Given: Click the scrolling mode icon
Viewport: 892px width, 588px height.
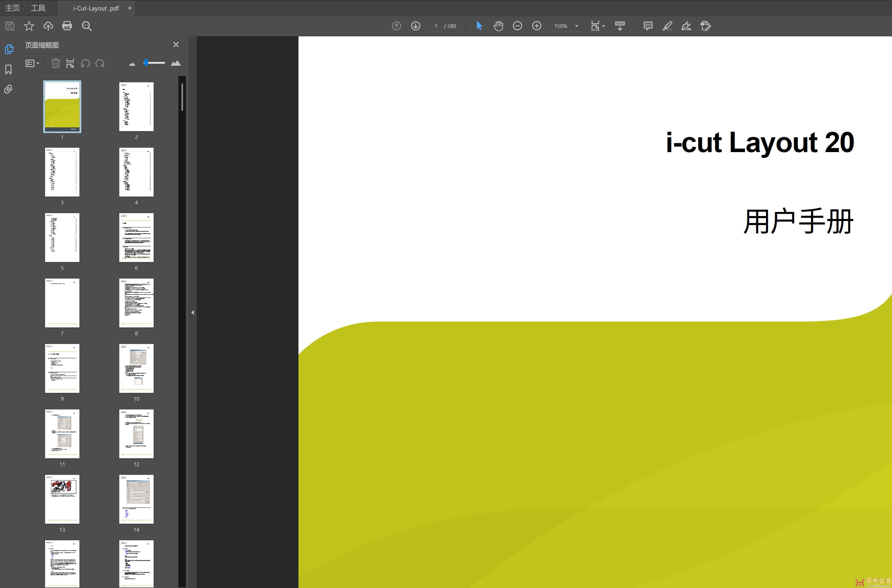Looking at the screenshot, I should coord(620,26).
